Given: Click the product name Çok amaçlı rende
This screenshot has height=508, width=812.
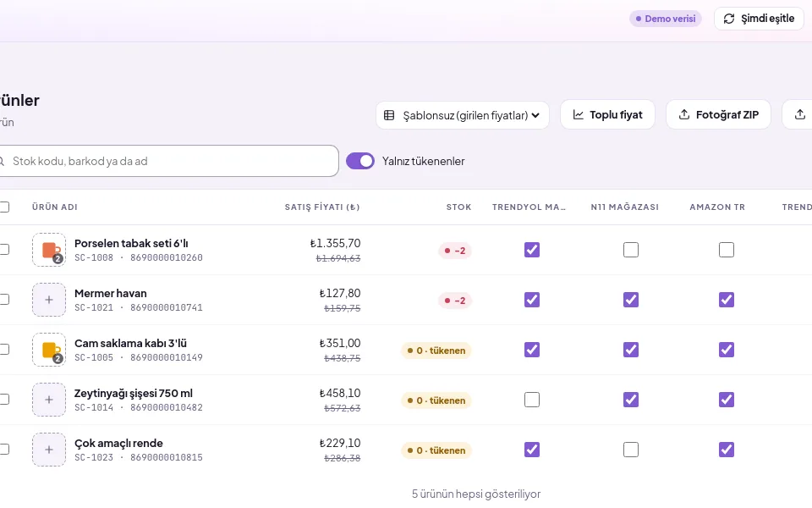Looking at the screenshot, I should pyautogui.click(x=118, y=443).
